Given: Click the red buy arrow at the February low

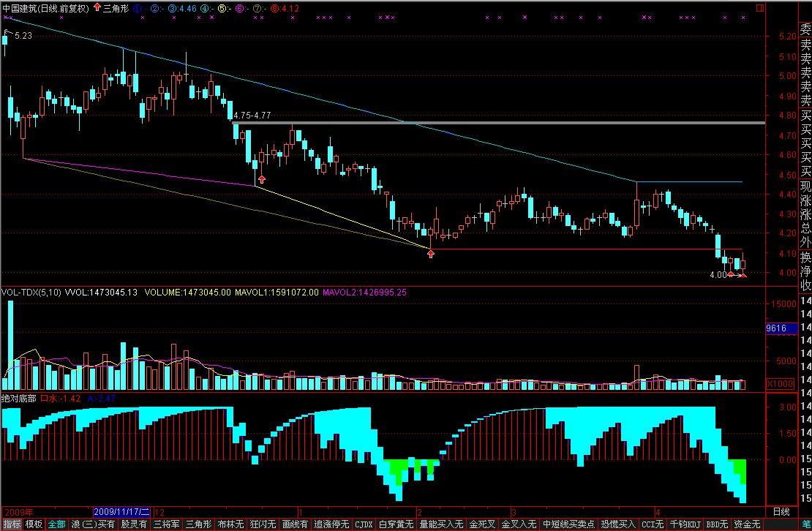Looking at the screenshot, I should click(x=431, y=253).
